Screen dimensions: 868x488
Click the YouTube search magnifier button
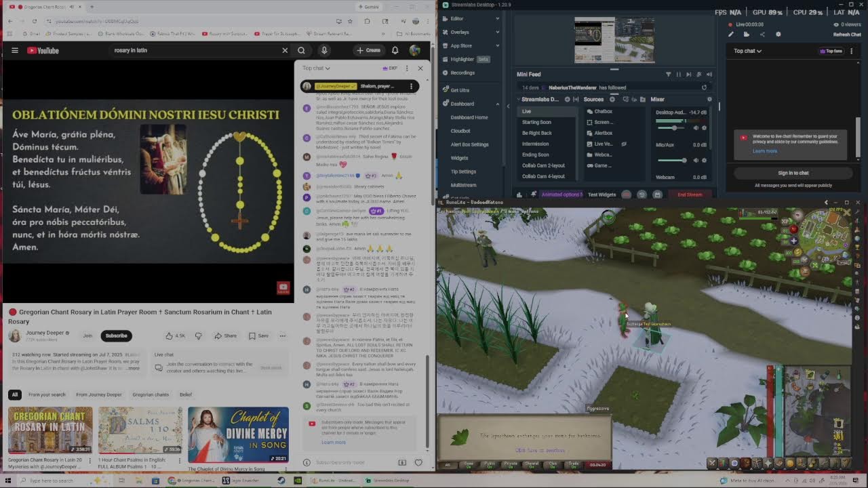coord(302,50)
